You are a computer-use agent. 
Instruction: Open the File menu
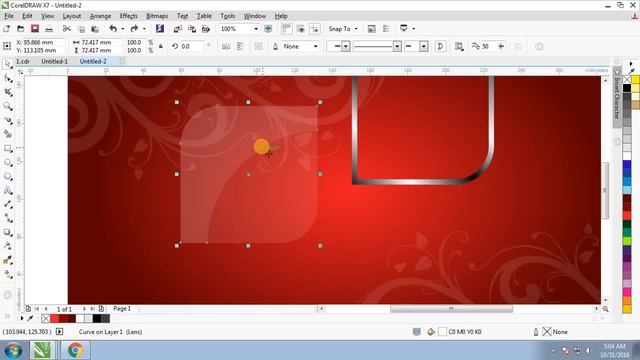9,16
